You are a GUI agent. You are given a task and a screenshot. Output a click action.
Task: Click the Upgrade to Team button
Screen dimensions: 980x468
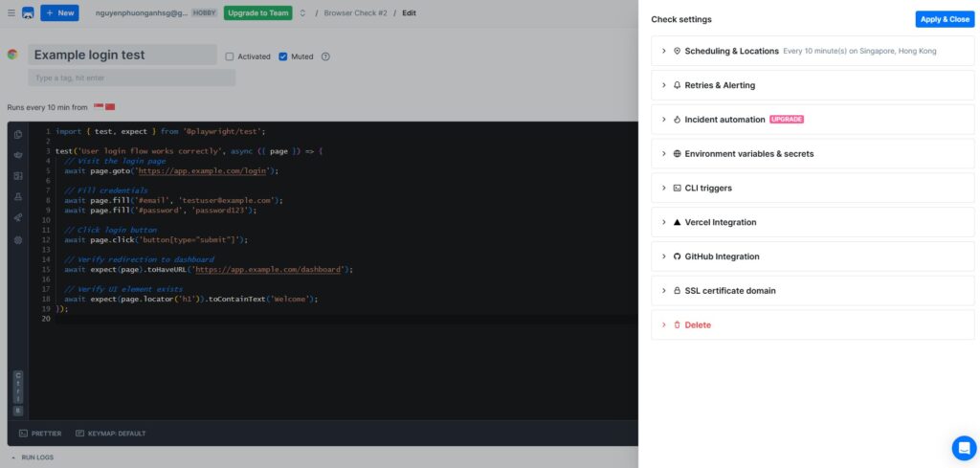pyautogui.click(x=257, y=13)
